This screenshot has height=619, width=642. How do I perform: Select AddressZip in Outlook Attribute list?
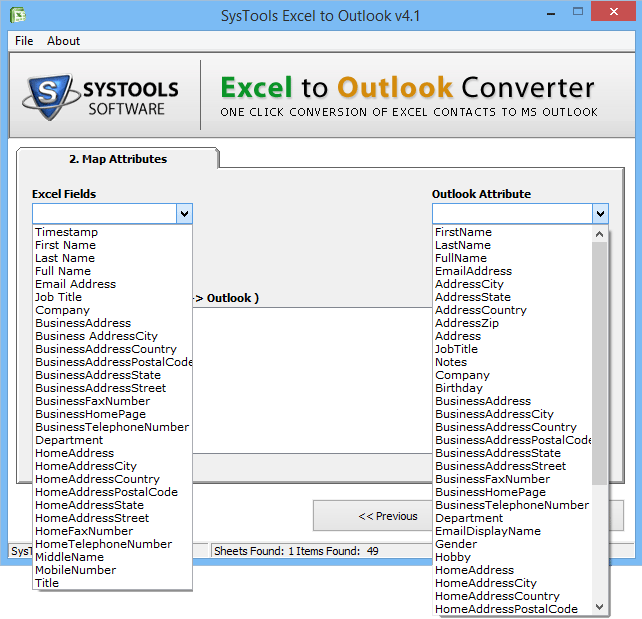513,323
